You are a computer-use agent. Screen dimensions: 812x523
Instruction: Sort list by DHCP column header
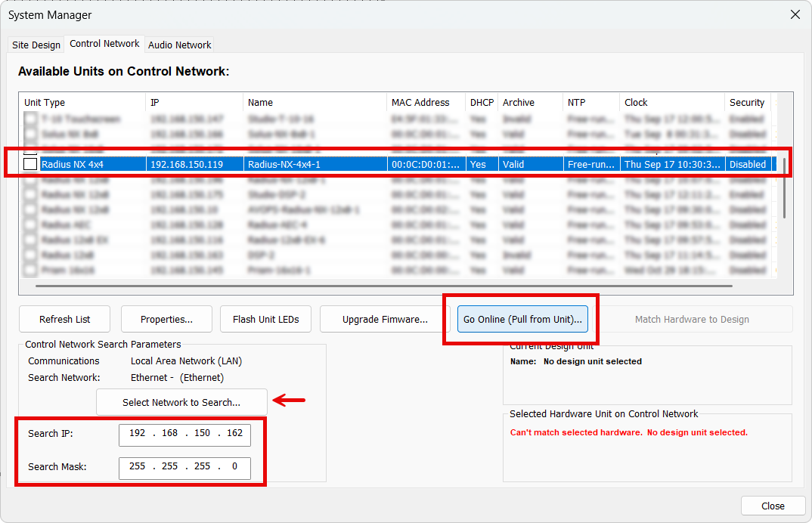click(x=482, y=103)
